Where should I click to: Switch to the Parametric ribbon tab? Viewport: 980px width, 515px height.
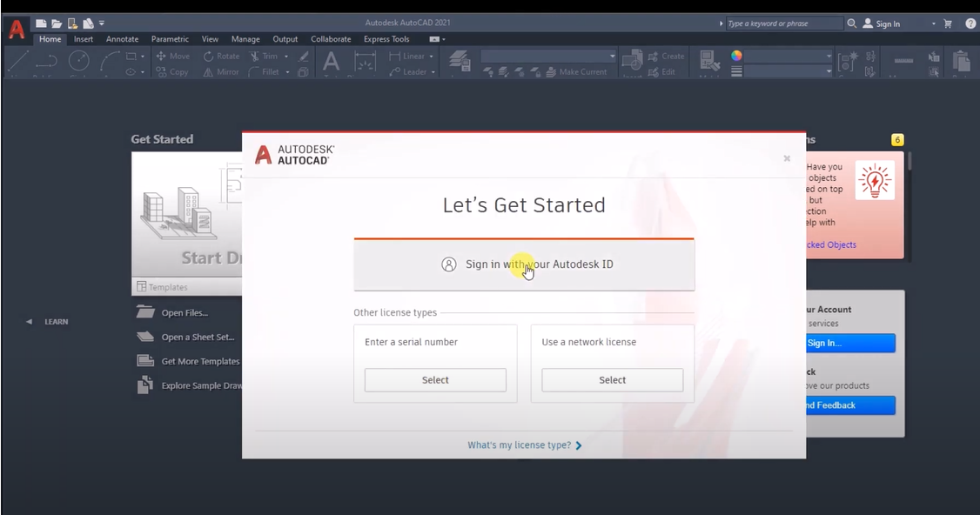coord(170,39)
